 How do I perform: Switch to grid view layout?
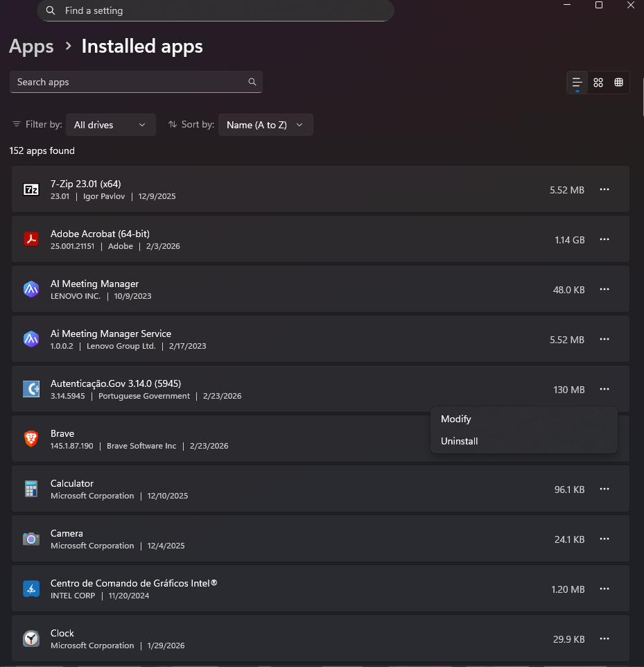point(598,83)
